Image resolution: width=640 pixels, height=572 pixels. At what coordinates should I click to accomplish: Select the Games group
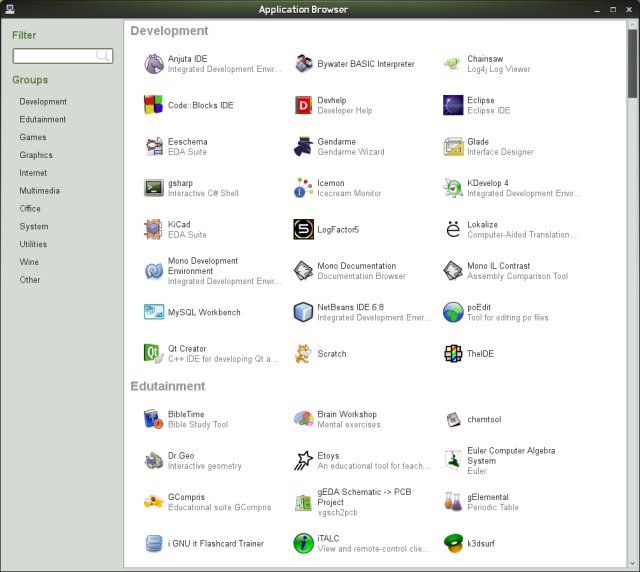click(33, 137)
